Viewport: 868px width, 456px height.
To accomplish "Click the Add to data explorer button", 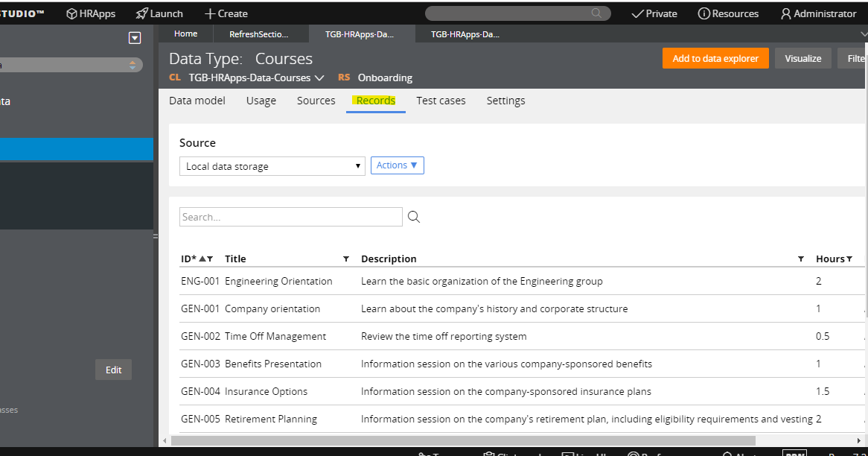I will click(x=715, y=58).
